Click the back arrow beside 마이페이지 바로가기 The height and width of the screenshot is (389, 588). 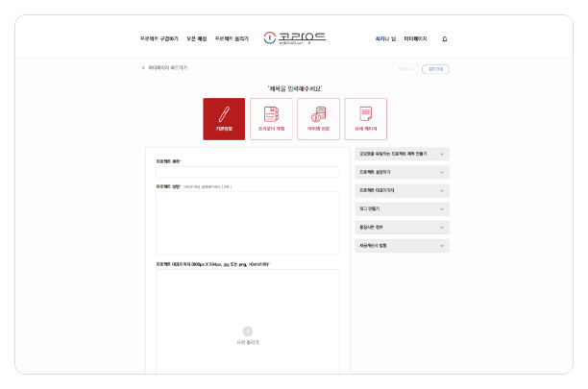144,69
